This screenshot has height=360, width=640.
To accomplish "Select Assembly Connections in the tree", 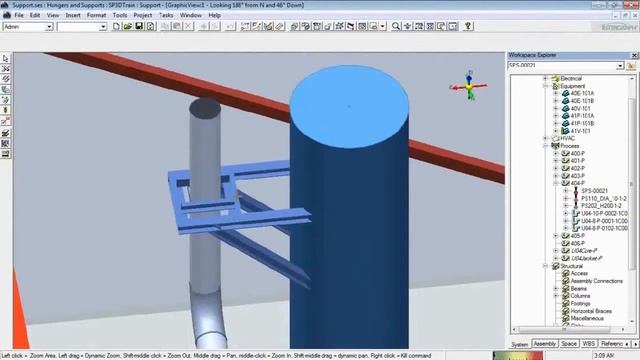I will 596,281.
